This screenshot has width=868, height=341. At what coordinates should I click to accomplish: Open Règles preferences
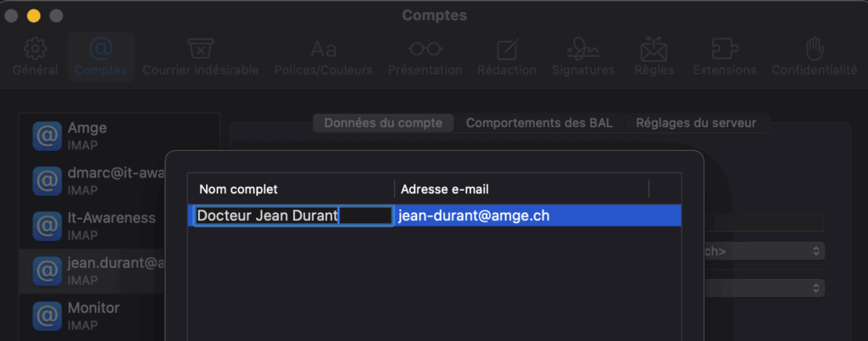click(654, 56)
